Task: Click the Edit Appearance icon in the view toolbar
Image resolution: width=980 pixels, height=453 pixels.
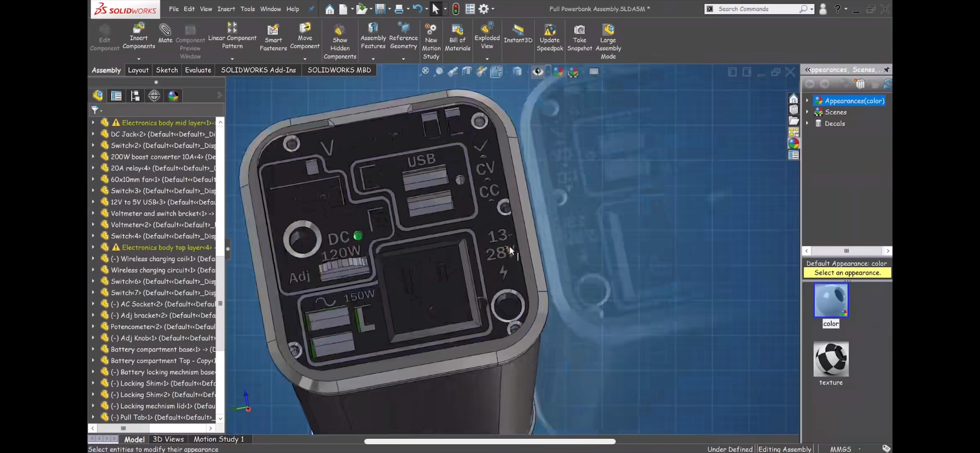Action: [558, 71]
